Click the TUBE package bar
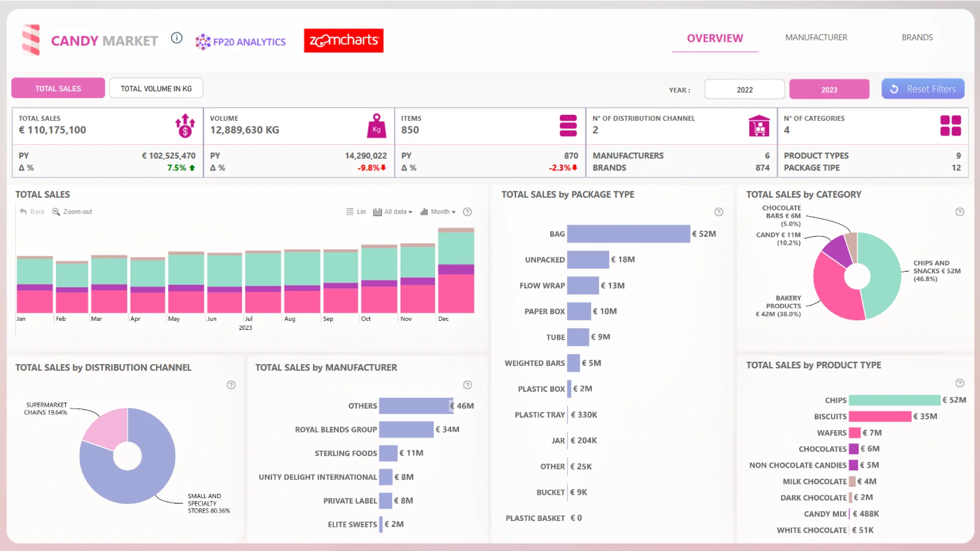Screen dimensions: 980x551 578,337
